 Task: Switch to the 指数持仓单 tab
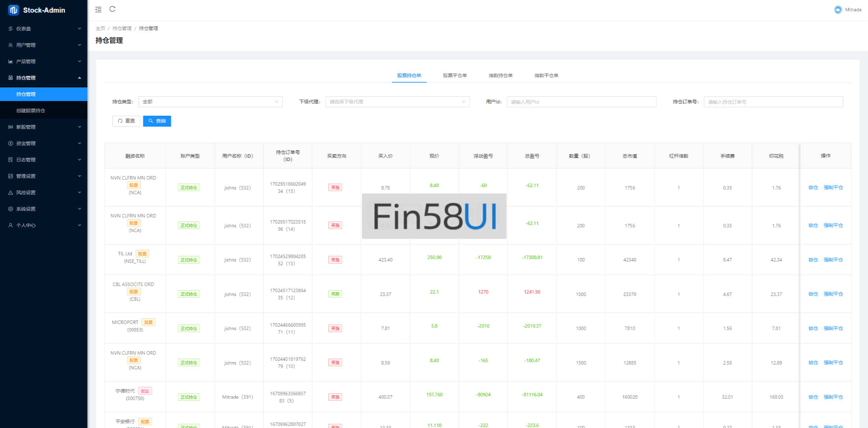click(500, 75)
